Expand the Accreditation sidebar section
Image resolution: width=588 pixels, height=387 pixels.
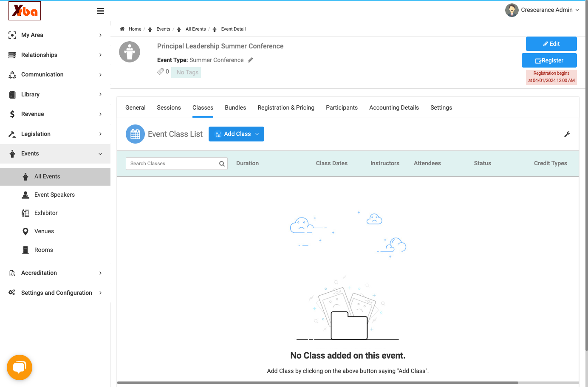[x=55, y=273]
